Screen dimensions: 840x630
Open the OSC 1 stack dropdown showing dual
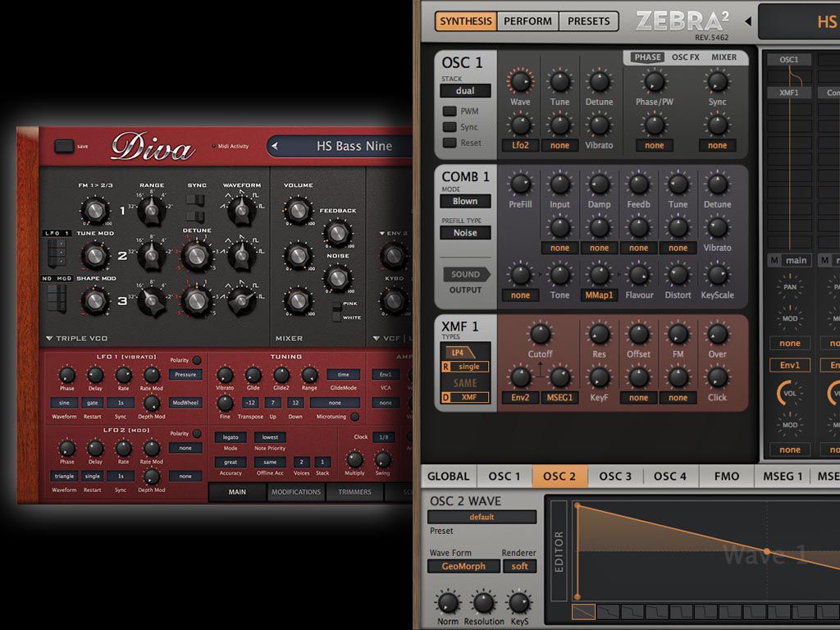click(465, 91)
